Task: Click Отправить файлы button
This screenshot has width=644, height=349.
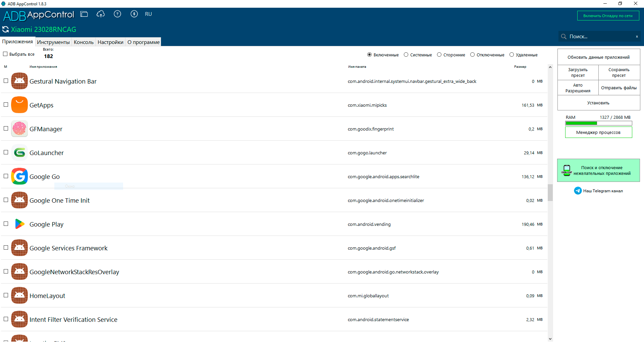Action: pyautogui.click(x=619, y=88)
